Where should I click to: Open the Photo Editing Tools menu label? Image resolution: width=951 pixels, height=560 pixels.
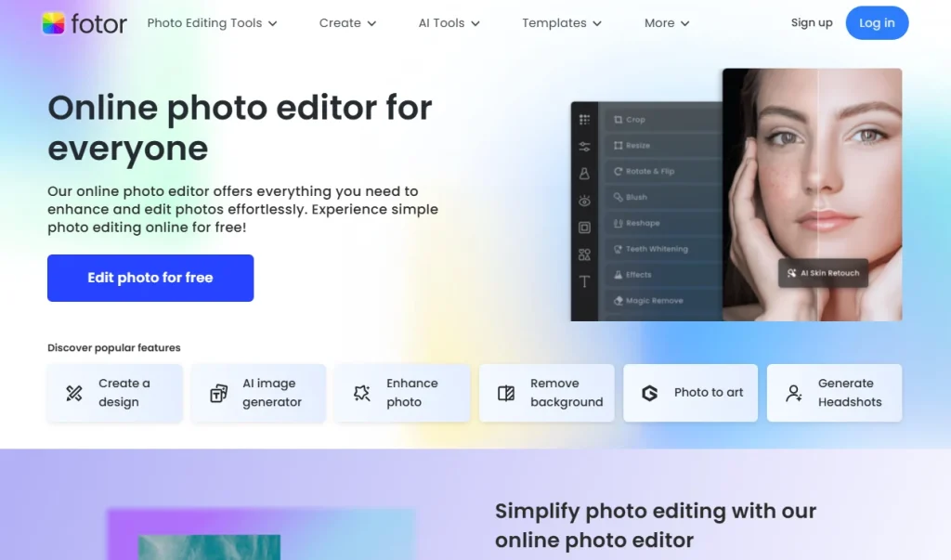[x=204, y=23]
